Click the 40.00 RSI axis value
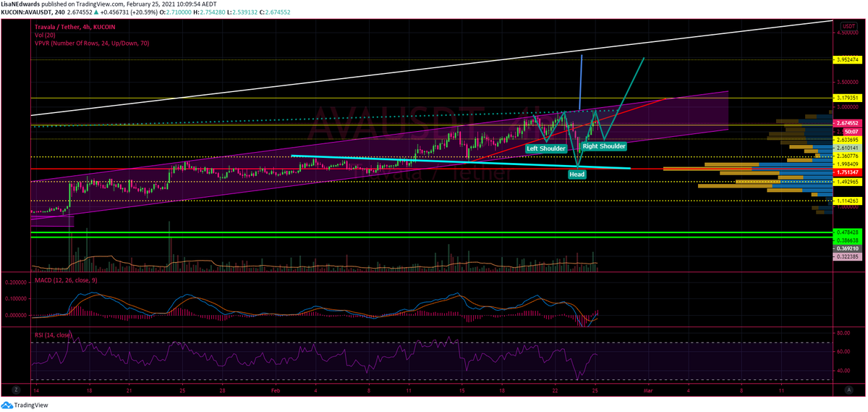Screen dimensions: 868x412 [844, 371]
